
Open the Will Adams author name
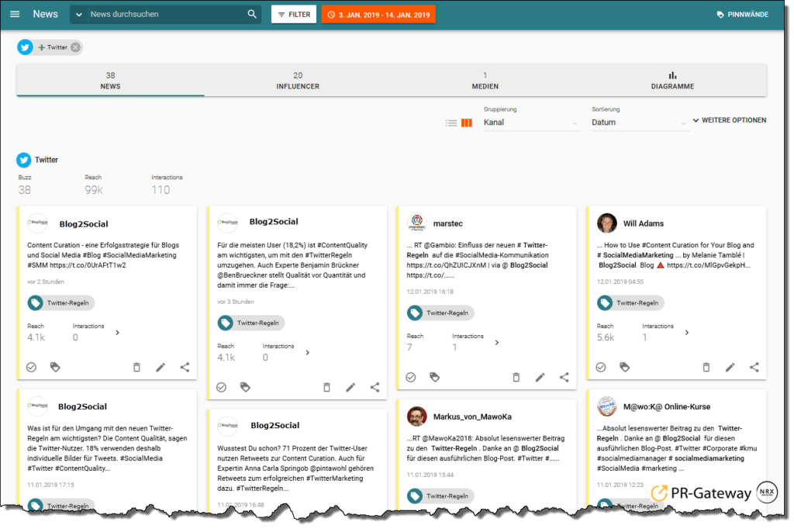point(643,223)
